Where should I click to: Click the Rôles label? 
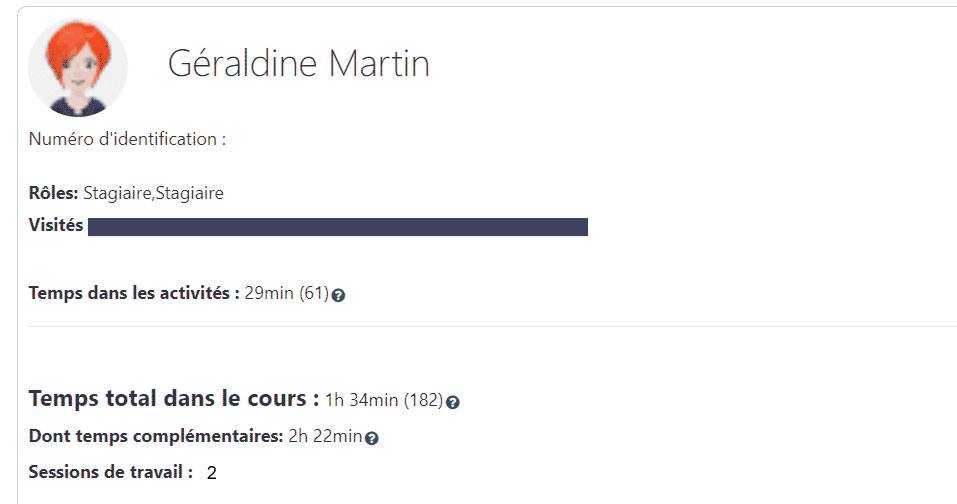[53, 193]
